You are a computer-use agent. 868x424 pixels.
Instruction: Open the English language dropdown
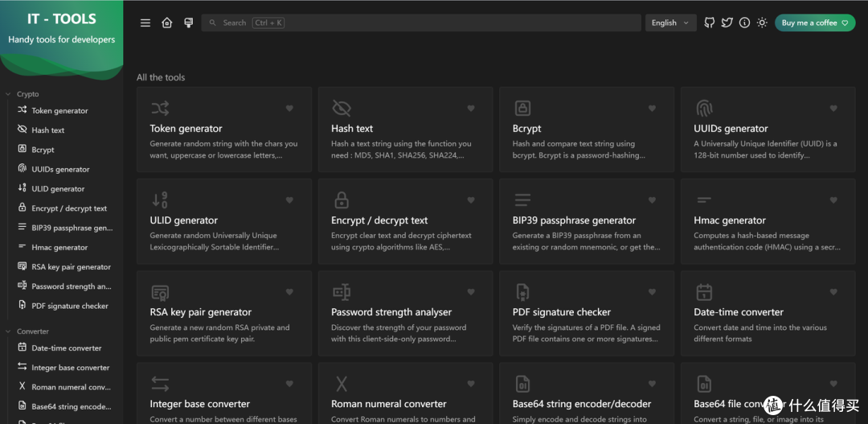coord(670,23)
